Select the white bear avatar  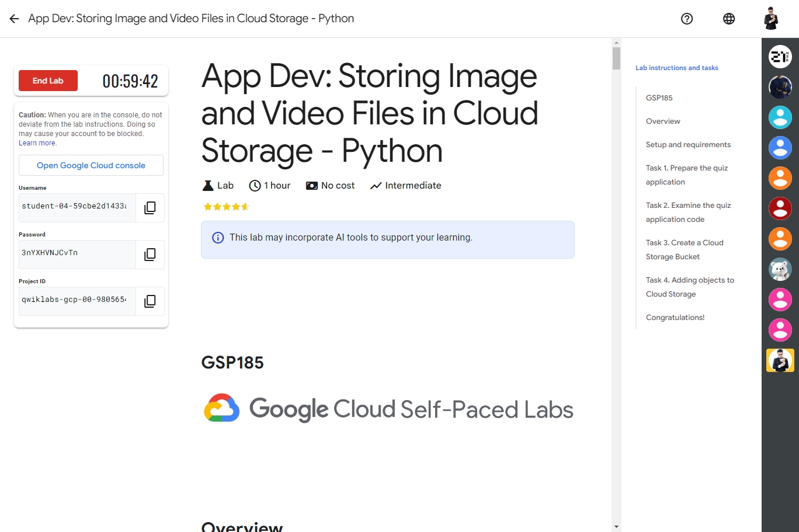pyautogui.click(x=780, y=269)
